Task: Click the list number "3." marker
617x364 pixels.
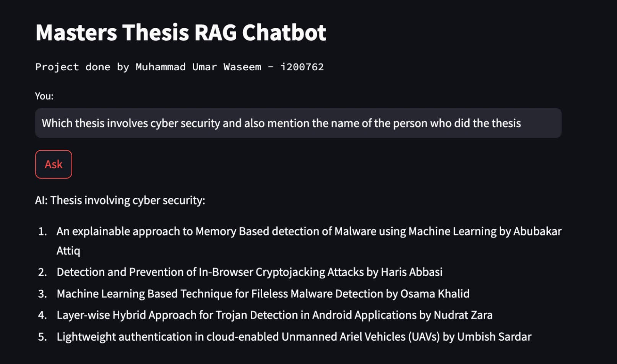Action: click(42, 294)
